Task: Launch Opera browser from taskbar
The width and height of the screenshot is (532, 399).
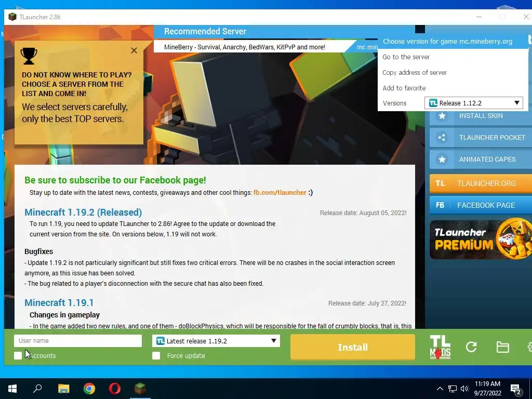Action: tap(115, 389)
